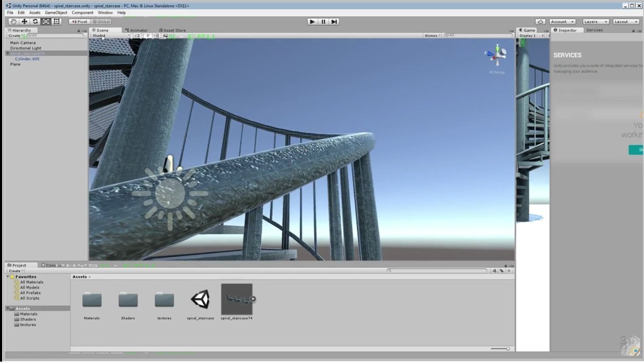This screenshot has height=362, width=644.
Task: Select the Rotate tool
Action: pos(35,21)
